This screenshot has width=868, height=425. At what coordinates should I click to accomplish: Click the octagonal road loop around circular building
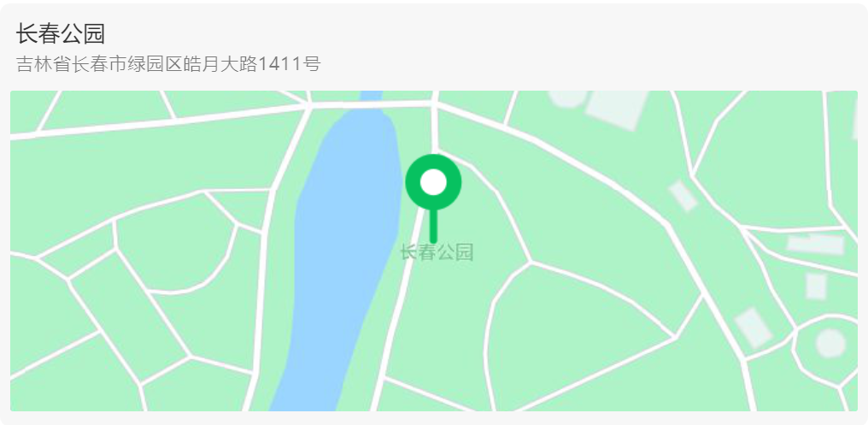(x=828, y=351)
